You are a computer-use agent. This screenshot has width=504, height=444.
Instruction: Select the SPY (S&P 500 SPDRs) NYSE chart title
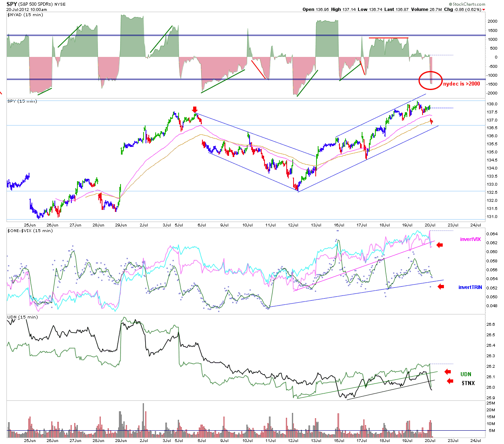pyautogui.click(x=35, y=4)
